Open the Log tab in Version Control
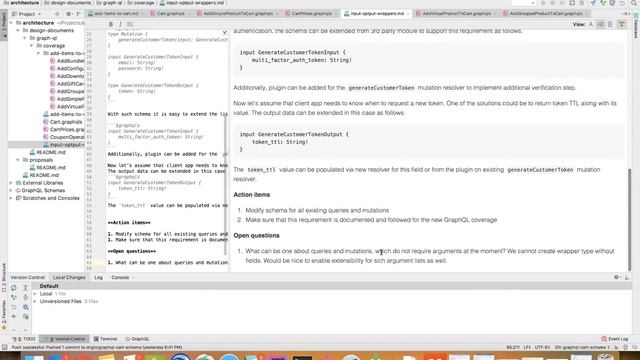The image size is (640, 360). tap(98, 278)
